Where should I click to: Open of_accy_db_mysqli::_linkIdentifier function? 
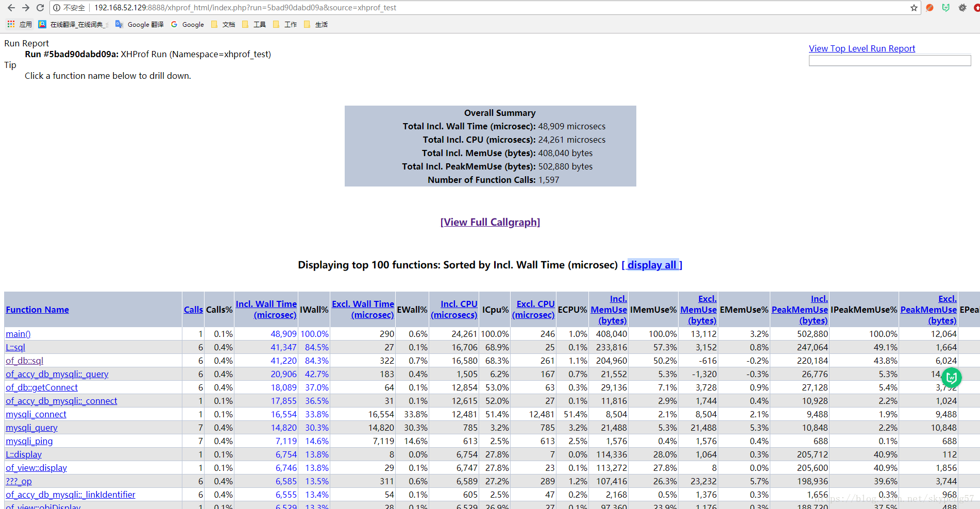pos(71,495)
